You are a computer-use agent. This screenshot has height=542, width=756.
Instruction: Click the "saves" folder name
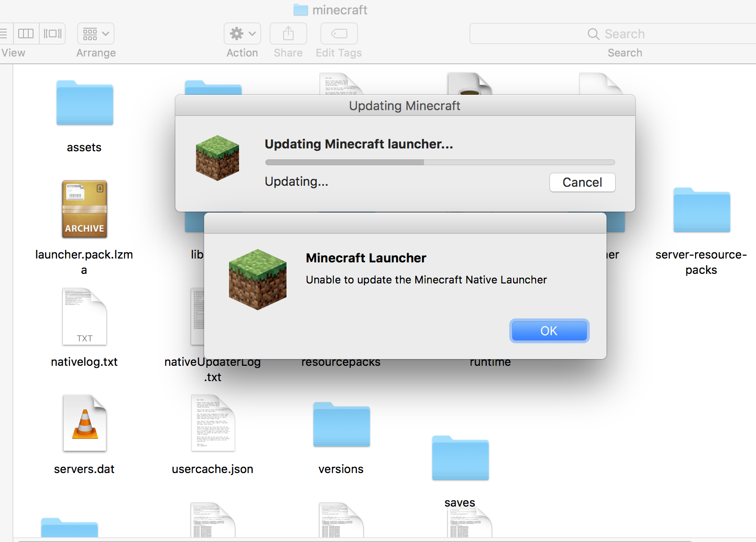[460, 503]
